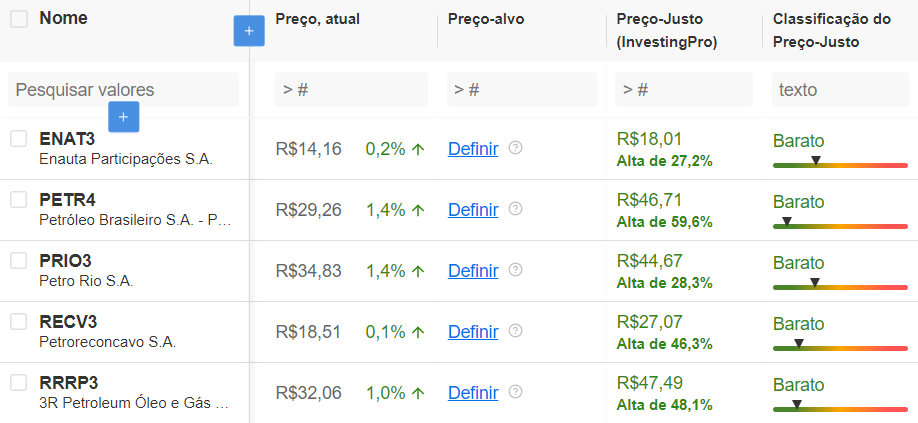
Task: Open help icon next to RRRP3 Definir
Action: click(x=515, y=391)
